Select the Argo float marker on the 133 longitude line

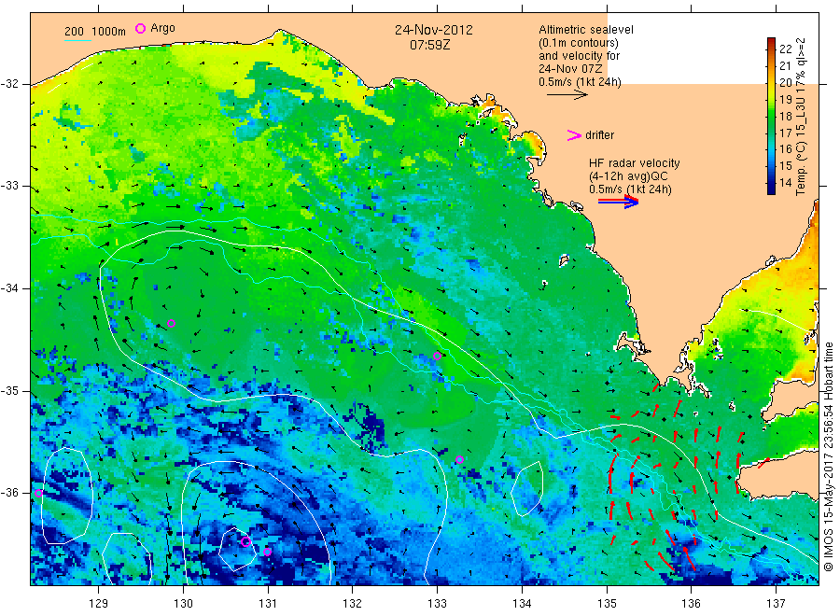(437, 357)
